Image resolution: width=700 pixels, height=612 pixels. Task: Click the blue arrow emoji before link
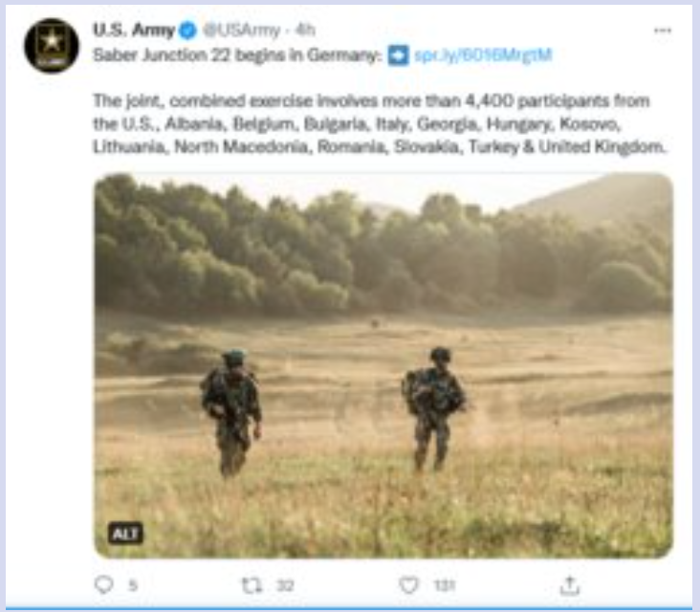pos(398,55)
